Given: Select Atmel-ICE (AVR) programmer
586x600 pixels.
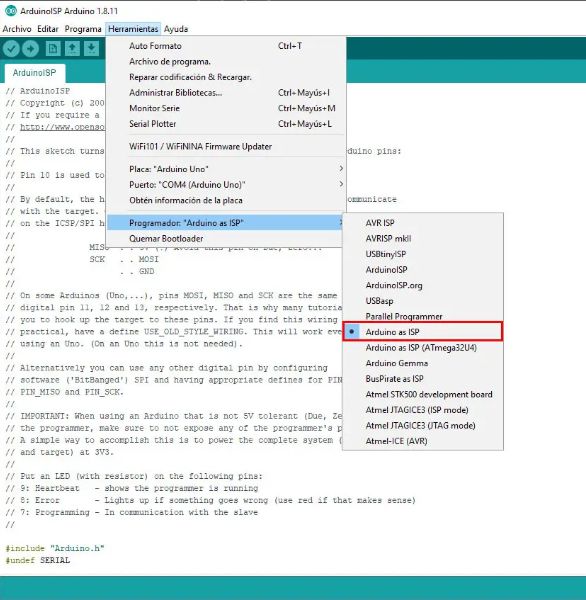Looking at the screenshot, I should [x=423, y=441].
